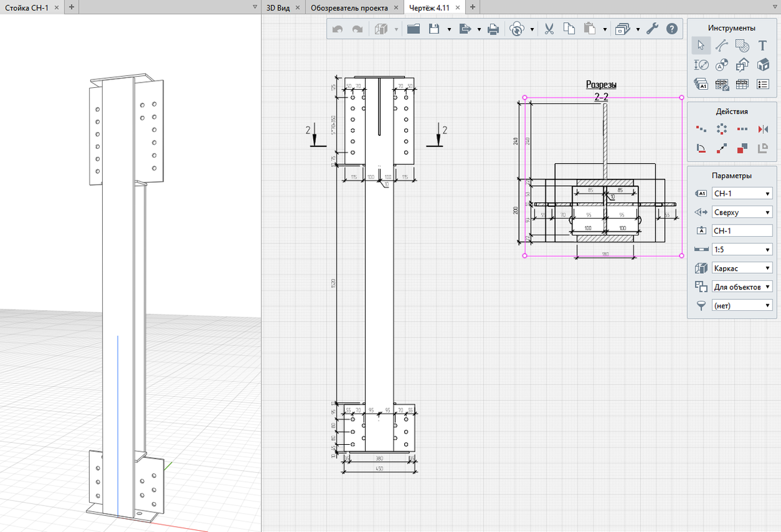Open the (нет) filter dropdown
The image size is (781, 532).
[x=743, y=305]
